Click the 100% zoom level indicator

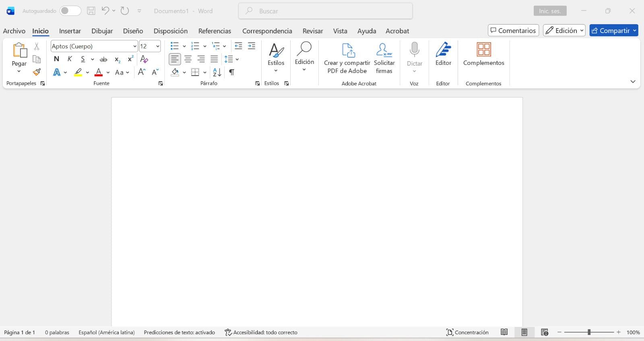[633, 333]
